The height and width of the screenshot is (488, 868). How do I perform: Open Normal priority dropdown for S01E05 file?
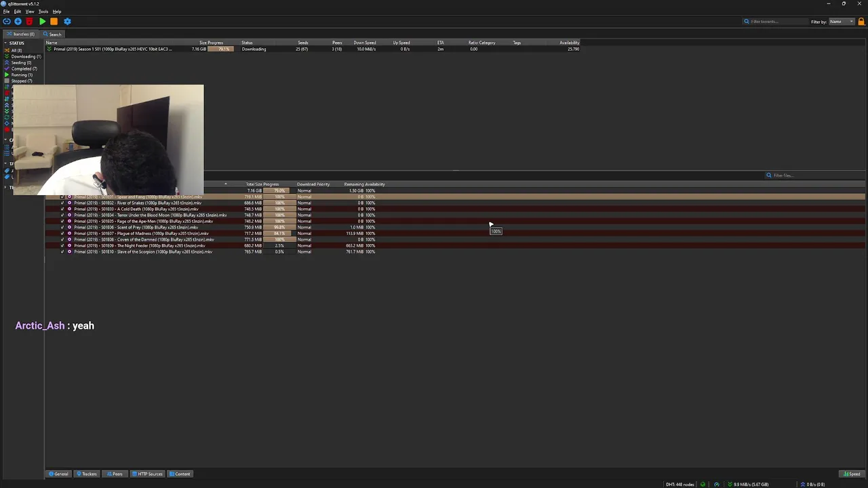[x=304, y=222]
